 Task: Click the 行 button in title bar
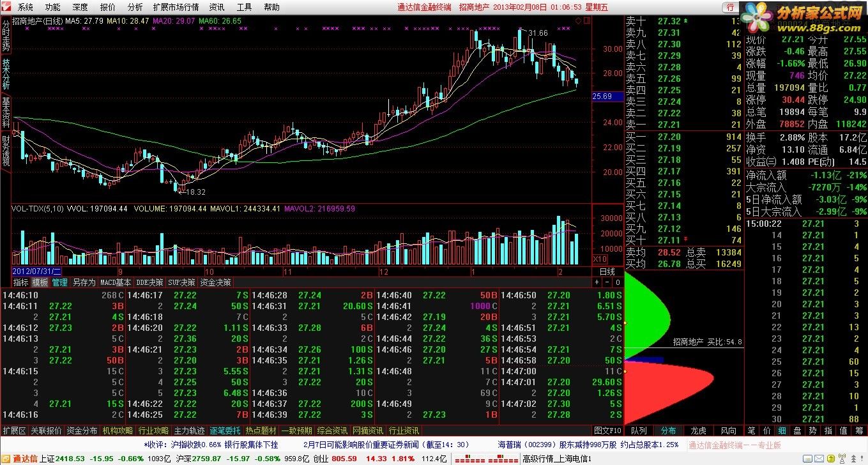click(x=731, y=7)
